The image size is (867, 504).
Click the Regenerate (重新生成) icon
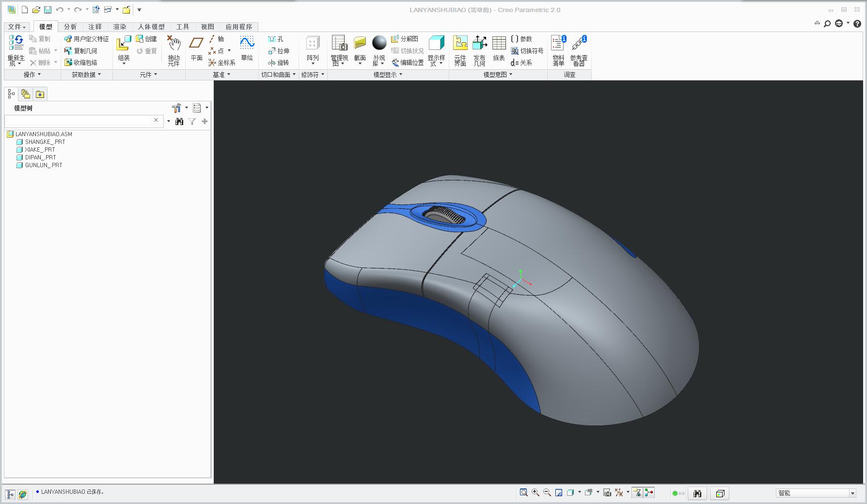coord(16,50)
